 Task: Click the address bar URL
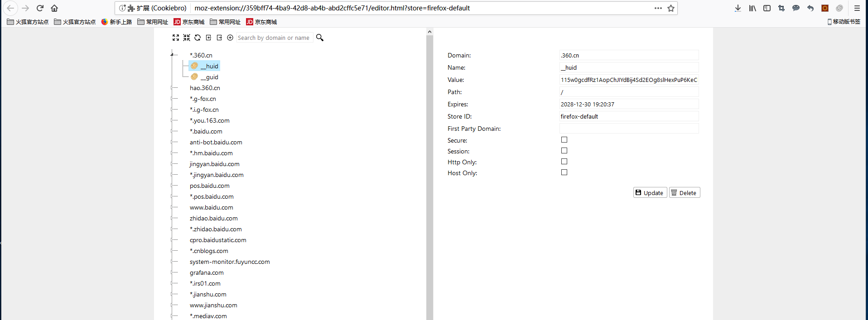(x=332, y=8)
